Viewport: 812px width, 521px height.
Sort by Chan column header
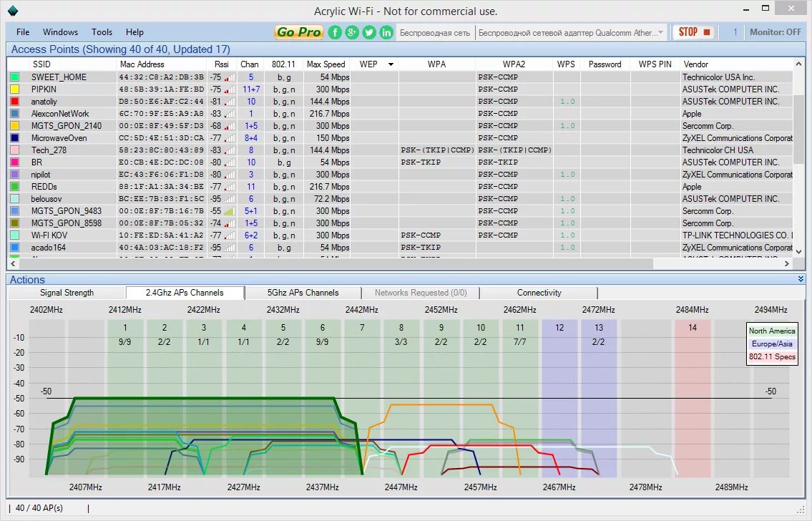(x=250, y=64)
